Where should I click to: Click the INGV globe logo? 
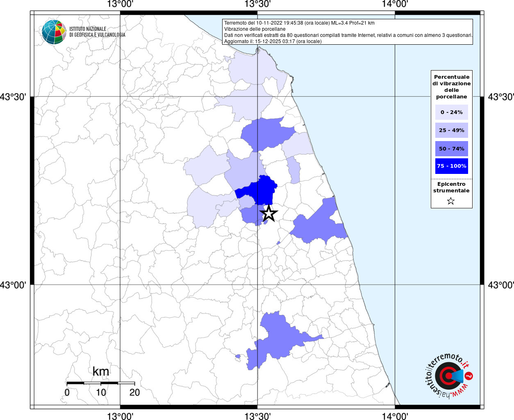[x=54, y=32]
